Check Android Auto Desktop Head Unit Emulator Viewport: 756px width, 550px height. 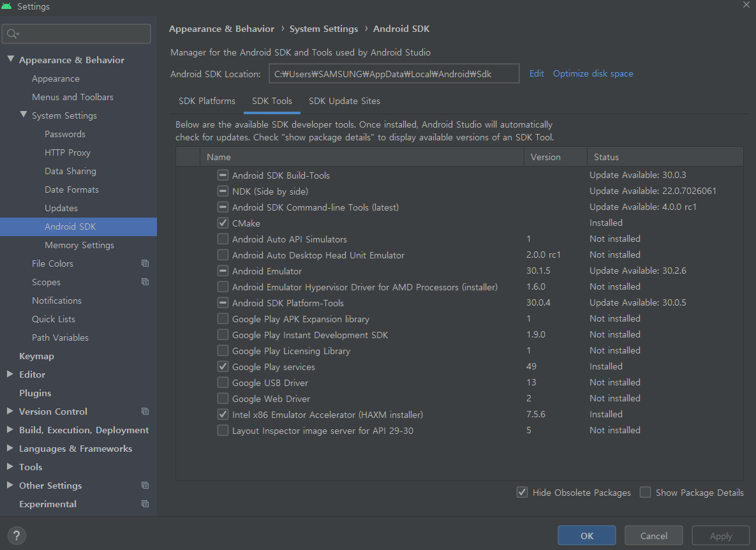coord(223,255)
